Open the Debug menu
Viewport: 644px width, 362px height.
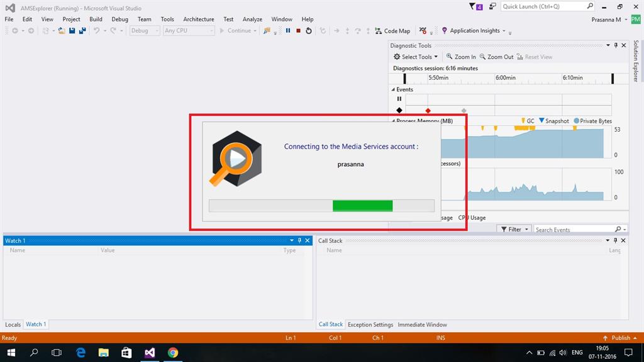tap(119, 19)
